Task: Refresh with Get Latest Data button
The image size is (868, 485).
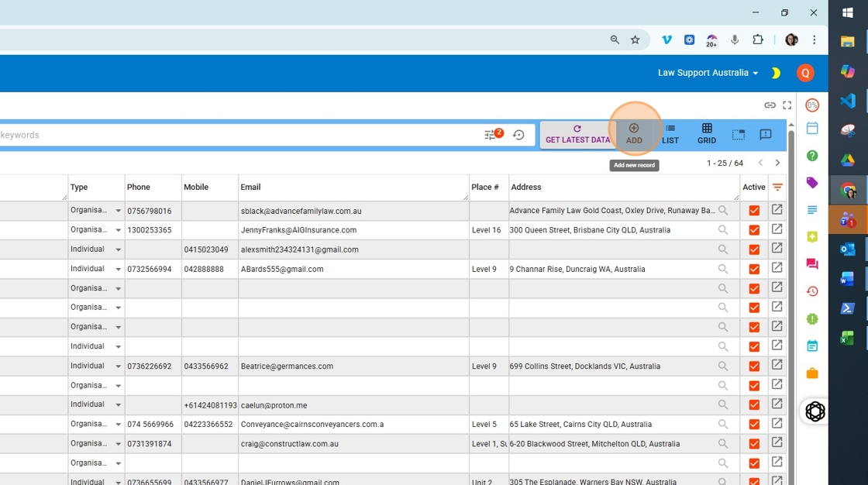Action: pyautogui.click(x=577, y=134)
